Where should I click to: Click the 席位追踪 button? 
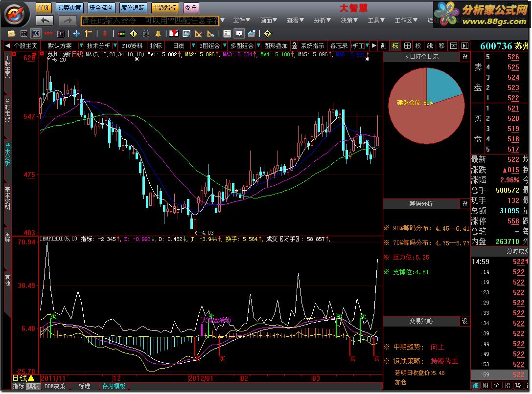coord(133,7)
